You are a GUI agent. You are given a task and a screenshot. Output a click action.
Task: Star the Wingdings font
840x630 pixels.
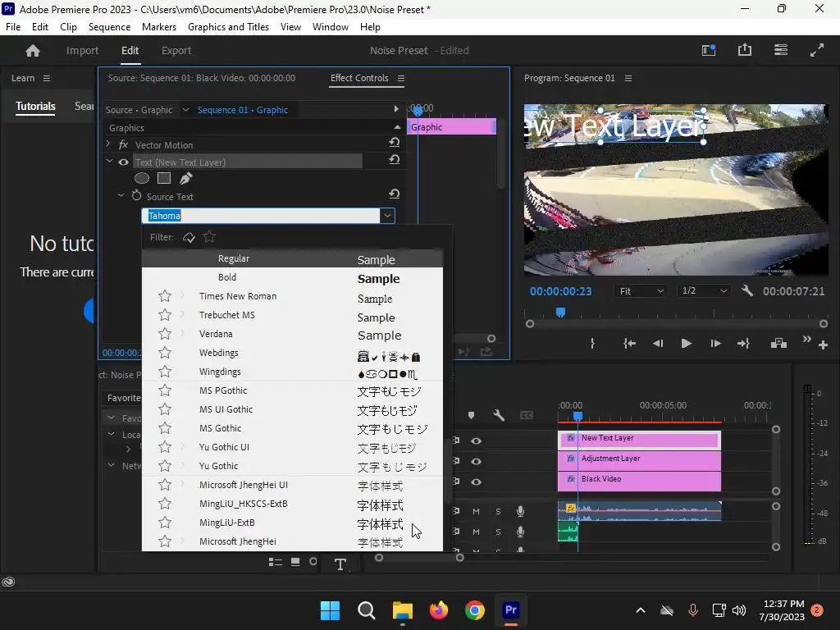click(165, 372)
